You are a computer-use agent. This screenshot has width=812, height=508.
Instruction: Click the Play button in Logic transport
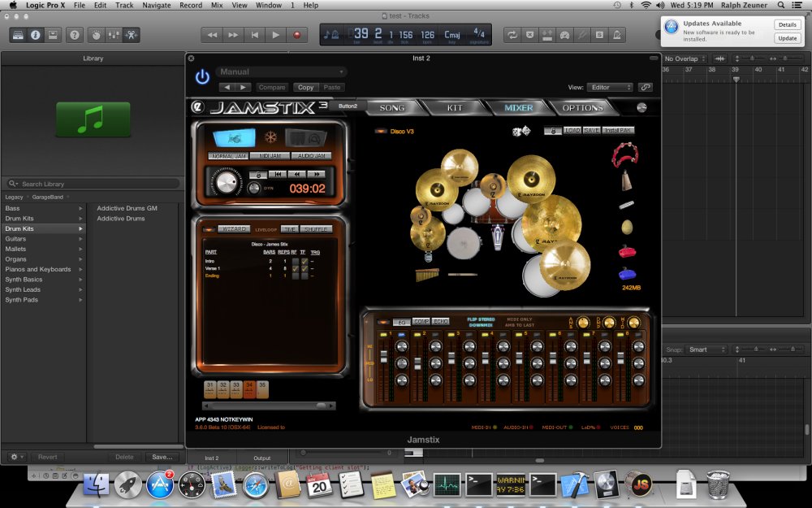coord(275,35)
